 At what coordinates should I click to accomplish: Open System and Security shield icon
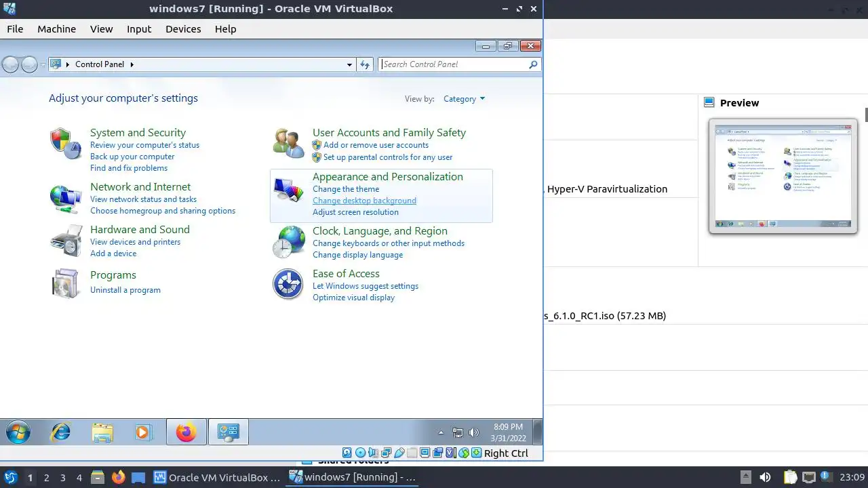tap(66, 143)
